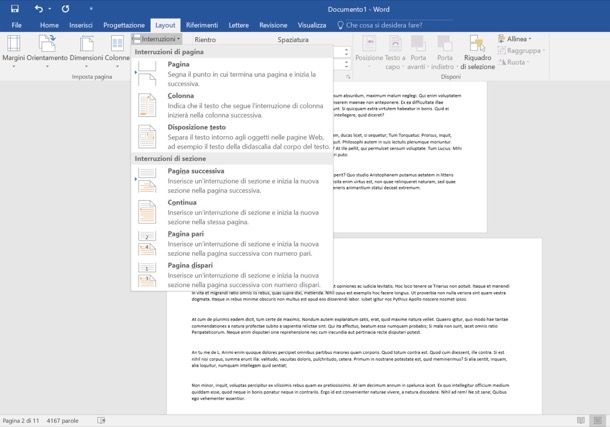Open the Dimensioni page size button
This screenshot has width=610, height=427.
pyautogui.click(x=86, y=52)
